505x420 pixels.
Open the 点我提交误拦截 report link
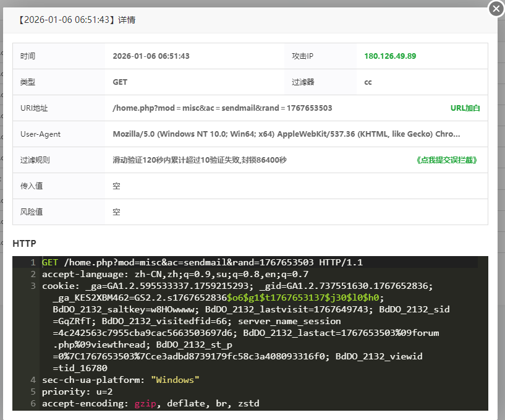click(x=448, y=160)
